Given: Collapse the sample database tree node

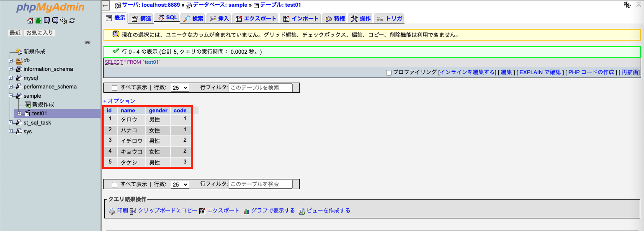Looking at the screenshot, I should [11, 96].
